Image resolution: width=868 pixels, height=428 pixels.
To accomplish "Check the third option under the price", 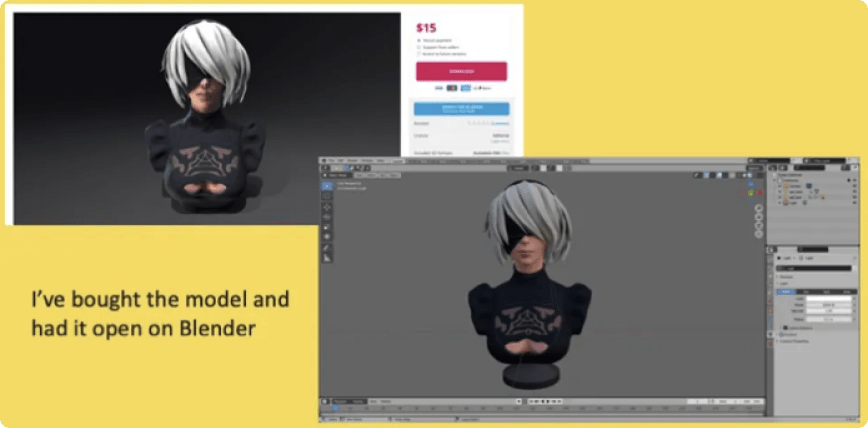I will click(418, 53).
